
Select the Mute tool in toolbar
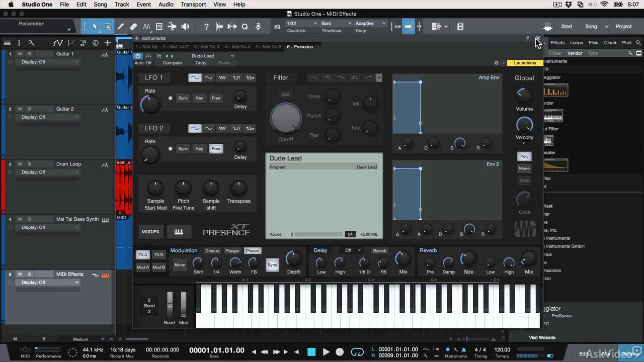(159, 27)
